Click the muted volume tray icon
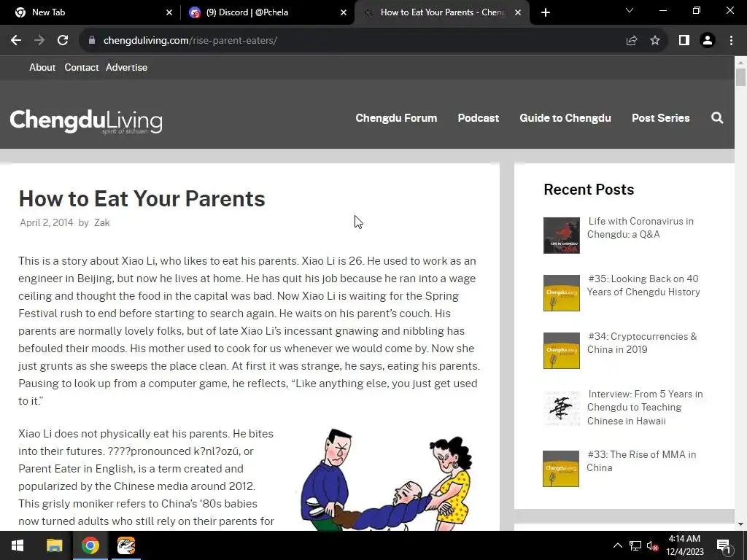 pos(653,545)
